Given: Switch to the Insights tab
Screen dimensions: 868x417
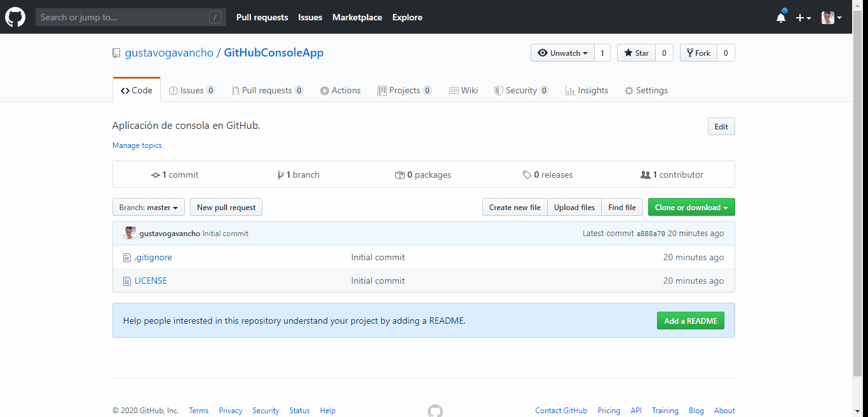Looking at the screenshot, I should [x=587, y=90].
